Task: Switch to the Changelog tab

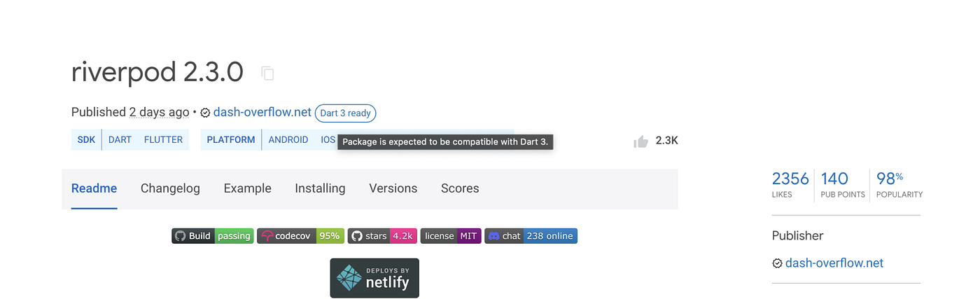Action: coord(170,188)
